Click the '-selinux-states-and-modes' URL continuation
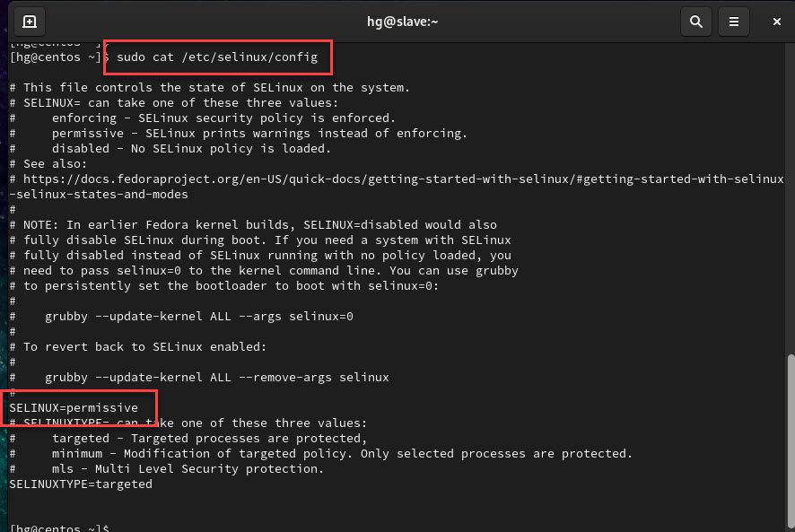The height and width of the screenshot is (532, 795). (99, 195)
